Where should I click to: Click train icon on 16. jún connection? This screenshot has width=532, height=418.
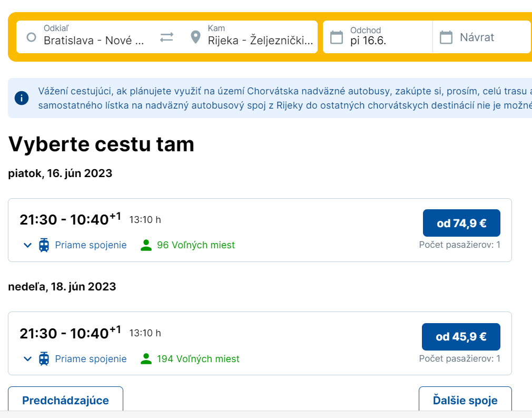click(x=44, y=245)
